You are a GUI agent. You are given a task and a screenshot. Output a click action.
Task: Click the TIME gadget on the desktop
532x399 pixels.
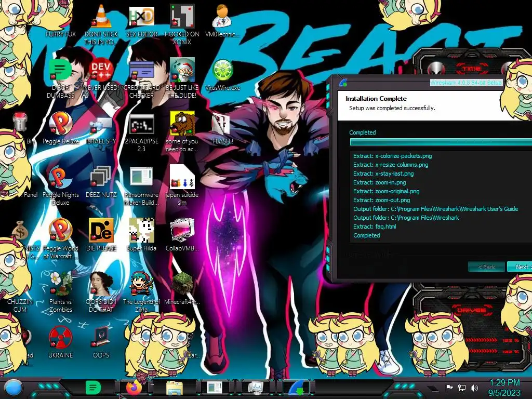[472, 69]
